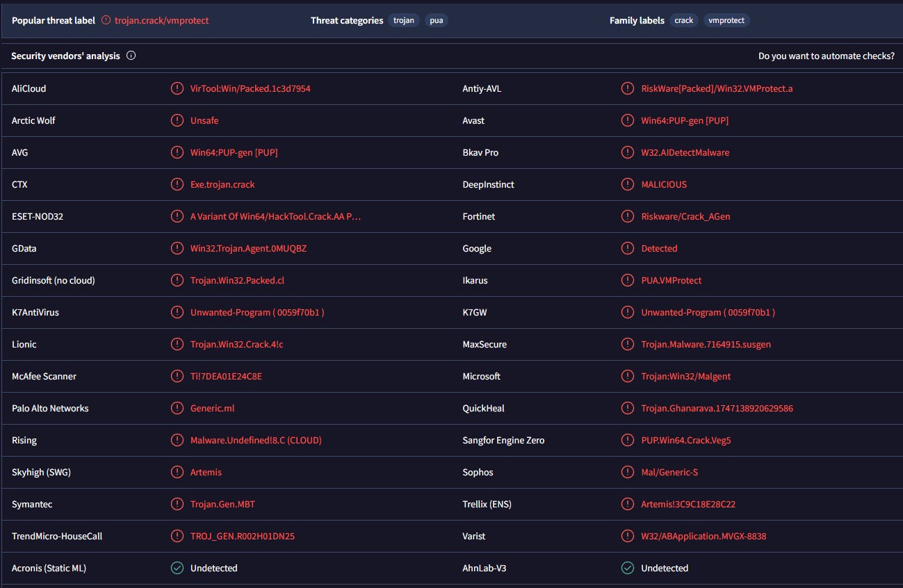Select the alert icon in the QuickHeal row
903x588 pixels.
pyautogui.click(x=628, y=408)
